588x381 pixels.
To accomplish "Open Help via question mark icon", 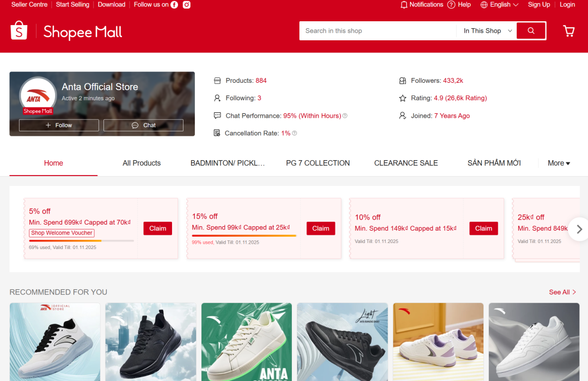I will [451, 4].
